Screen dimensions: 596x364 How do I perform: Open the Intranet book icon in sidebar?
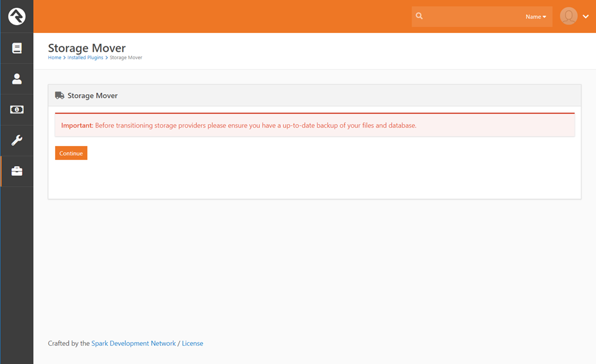[17, 48]
